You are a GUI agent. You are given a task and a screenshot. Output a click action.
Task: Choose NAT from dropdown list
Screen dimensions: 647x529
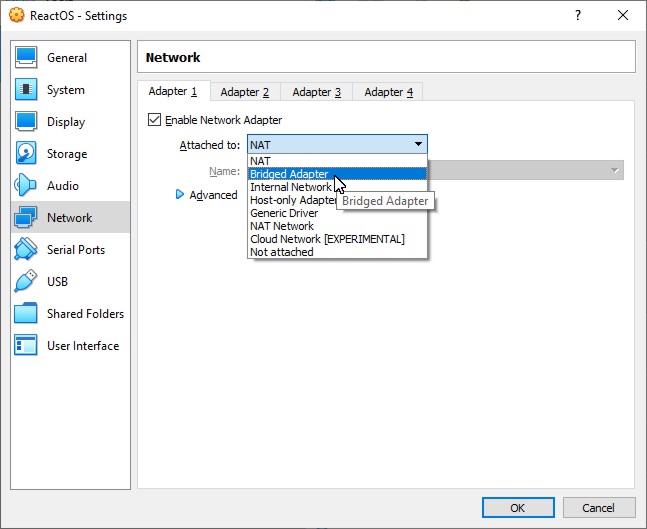(337, 161)
